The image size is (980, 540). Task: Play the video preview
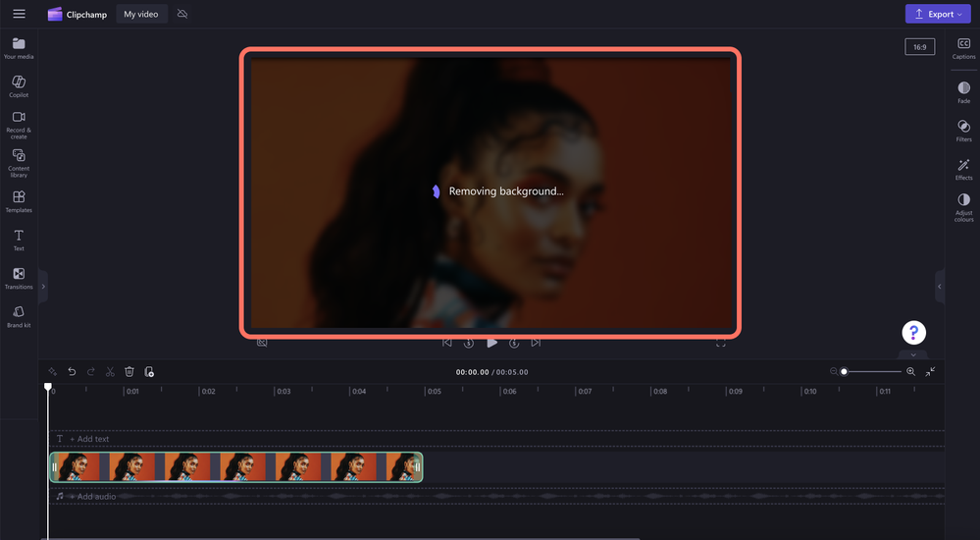coord(491,343)
